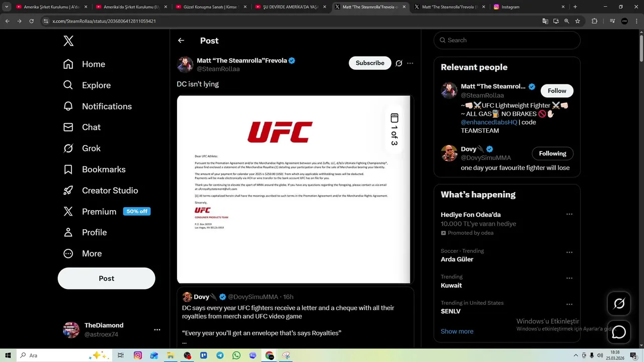Image resolution: width=644 pixels, height=362 pixels.
Task: Open Matt Frevola's avatar on the post
Action: click(x=185, y=64)
